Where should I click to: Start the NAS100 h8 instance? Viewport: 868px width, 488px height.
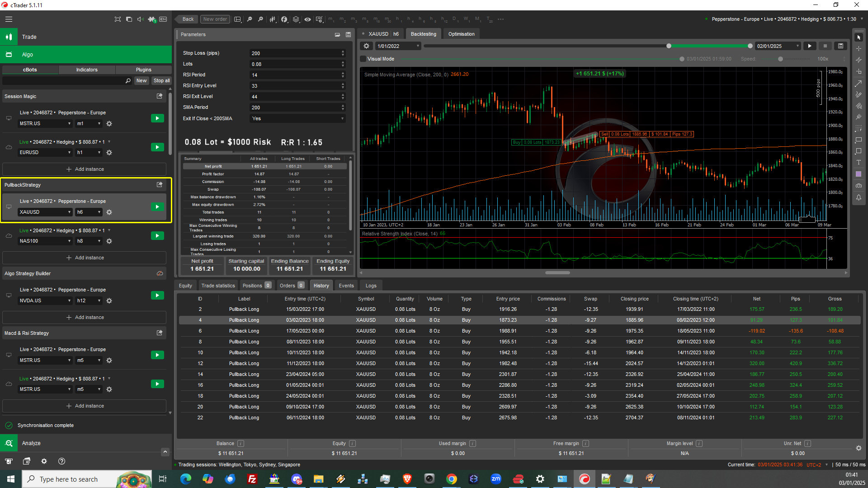(157, 236)
